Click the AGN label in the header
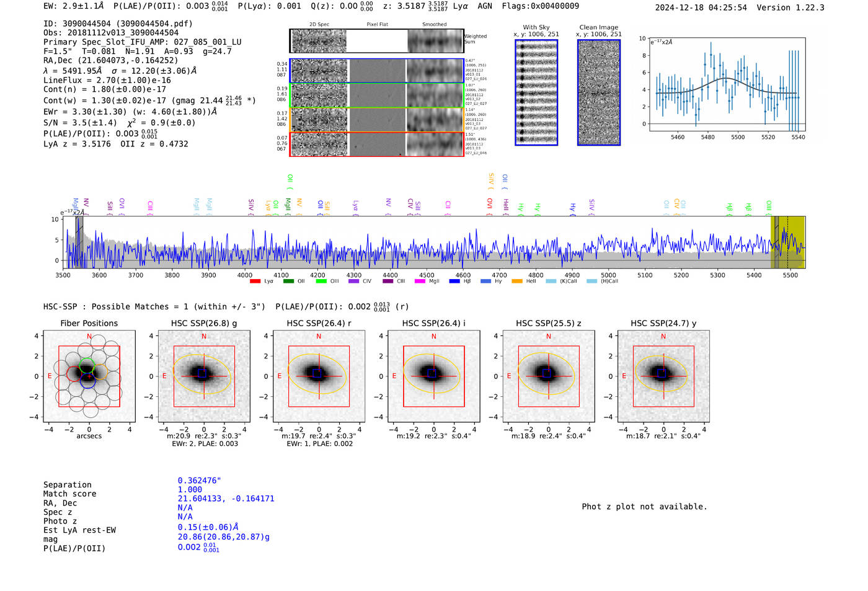This screenshot has height=591, width=868. tap(485, 6)
